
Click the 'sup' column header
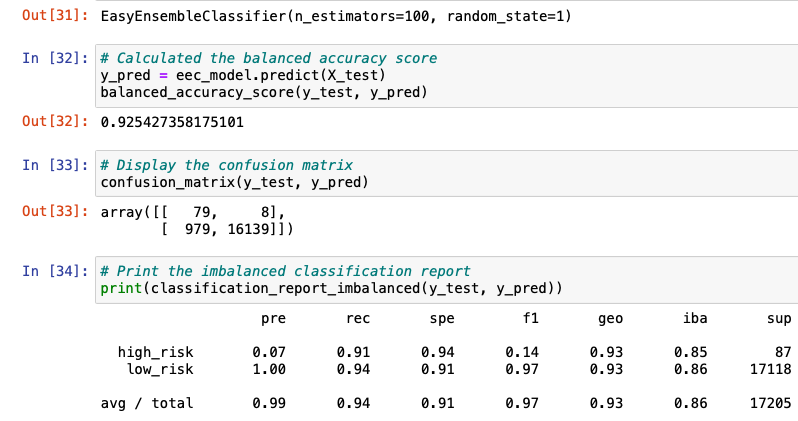[x=779, y=319]
